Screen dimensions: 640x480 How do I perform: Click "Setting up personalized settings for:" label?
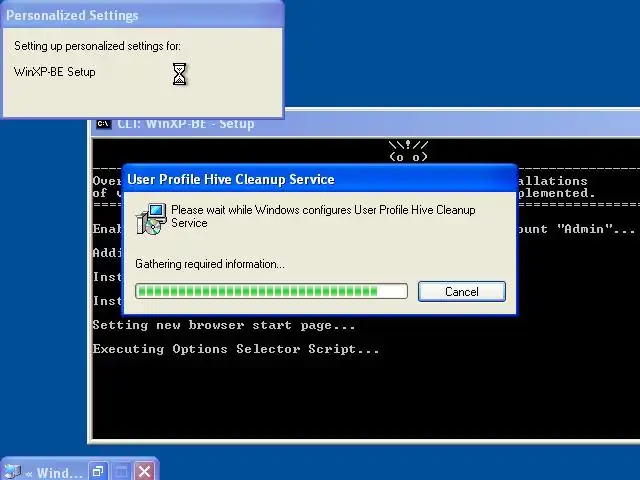tap(97, 46)
